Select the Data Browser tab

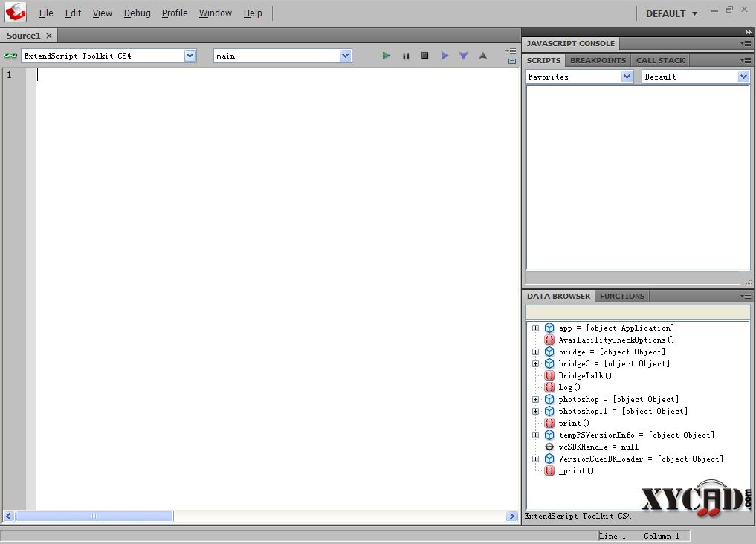pyautogui.click(x=558, y=296)
